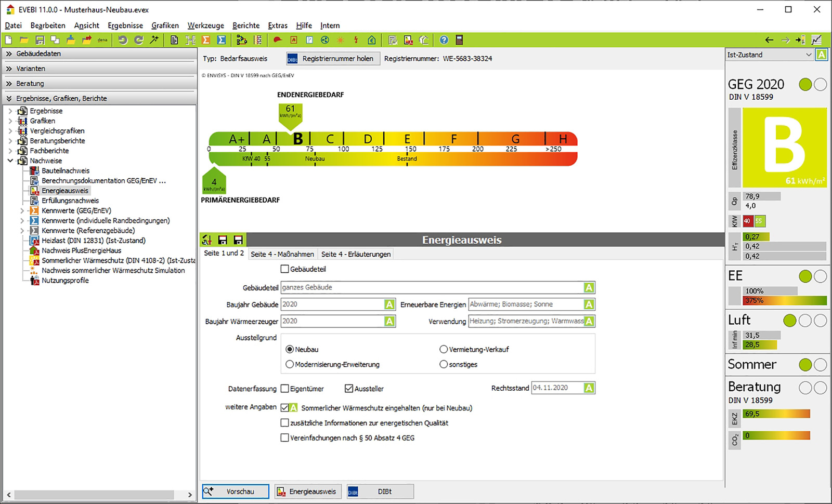Enable the Eigentümer checkbox
Viewport: 832px width, 504px height.
coord(284,388)
